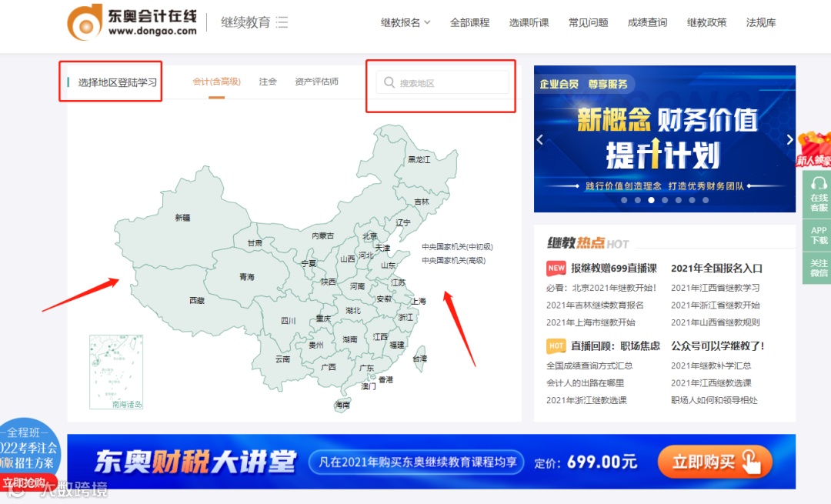Select the first banner carousel dot

pos(624,200)
